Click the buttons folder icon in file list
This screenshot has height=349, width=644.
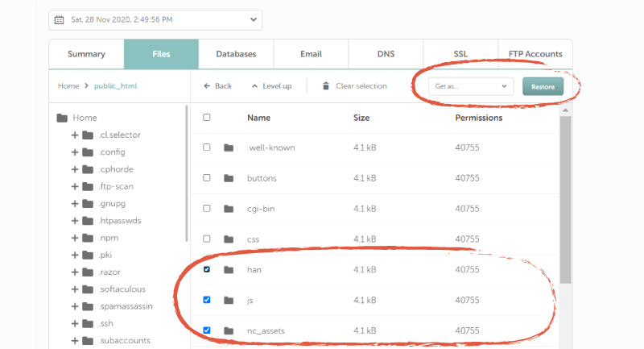[229, 178]
